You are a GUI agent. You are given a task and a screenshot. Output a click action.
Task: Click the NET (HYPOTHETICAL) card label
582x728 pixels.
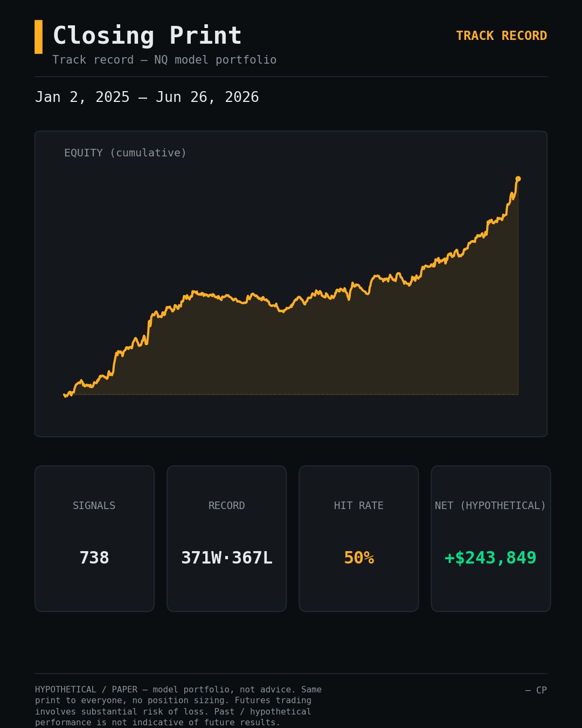click(x=490, y=506)
